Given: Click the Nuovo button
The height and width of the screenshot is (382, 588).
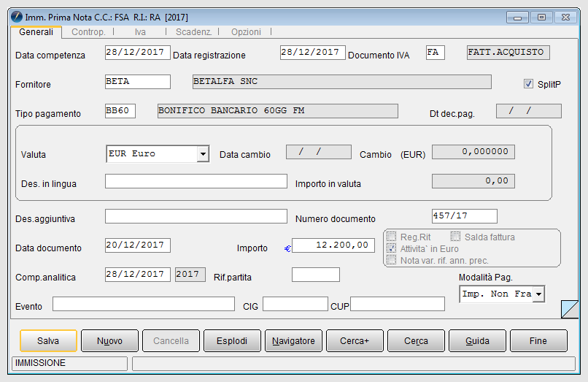Looking at the screenshot, I should point(109,340).
